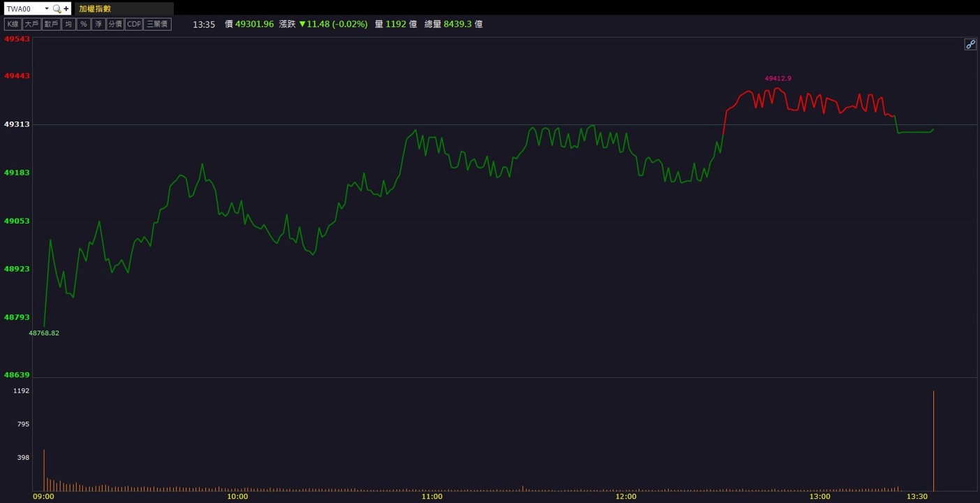The height and width of the screenshot is (503, 980).
Task: Click the 13:35 time readout
Action: tap(204, 24)
